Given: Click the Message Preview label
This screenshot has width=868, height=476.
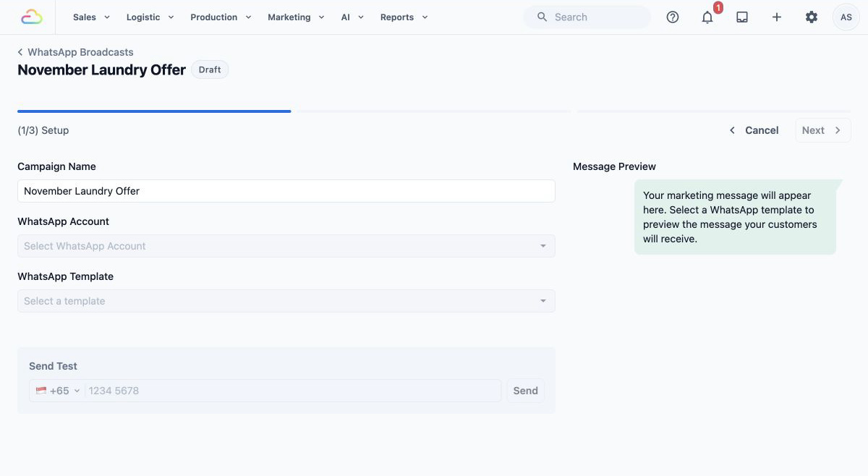Looking at the screenshot, I should click(614, 166).
